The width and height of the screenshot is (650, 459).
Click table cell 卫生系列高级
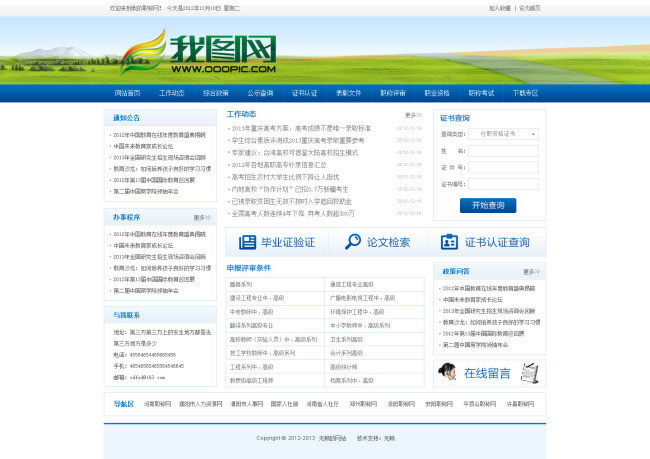coord(374,340)
